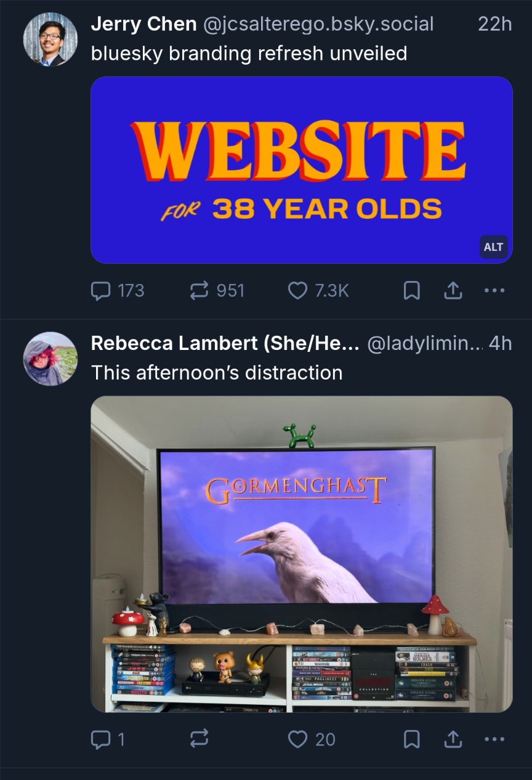Screen dimensions: 532x780
Task: Bookmark Rebecca Lambert's post
Action: [411, 739]
